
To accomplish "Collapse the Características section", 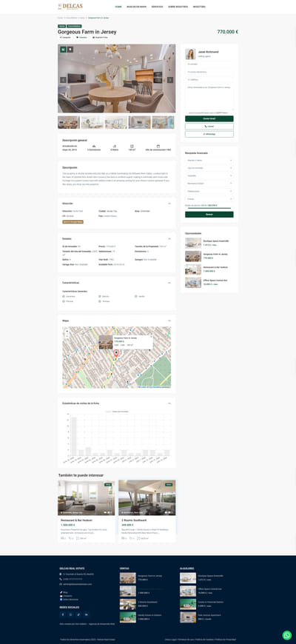I will point(169,283).
